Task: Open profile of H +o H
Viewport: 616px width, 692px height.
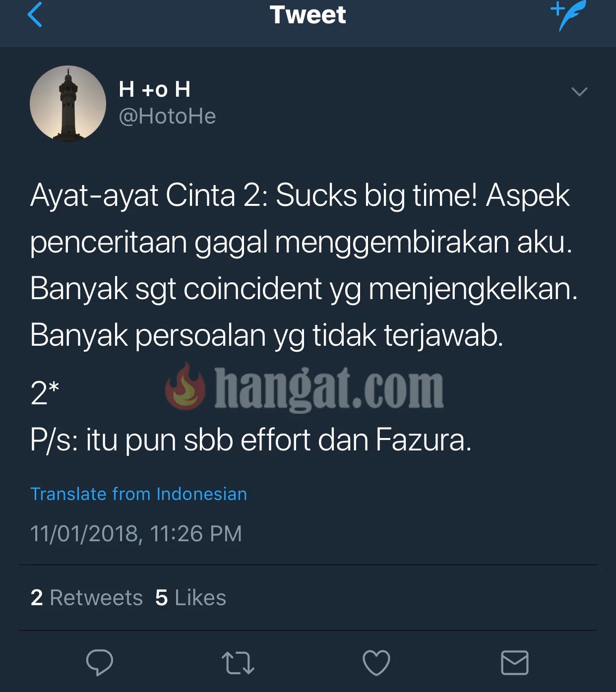Action: (x=155, y=90)
